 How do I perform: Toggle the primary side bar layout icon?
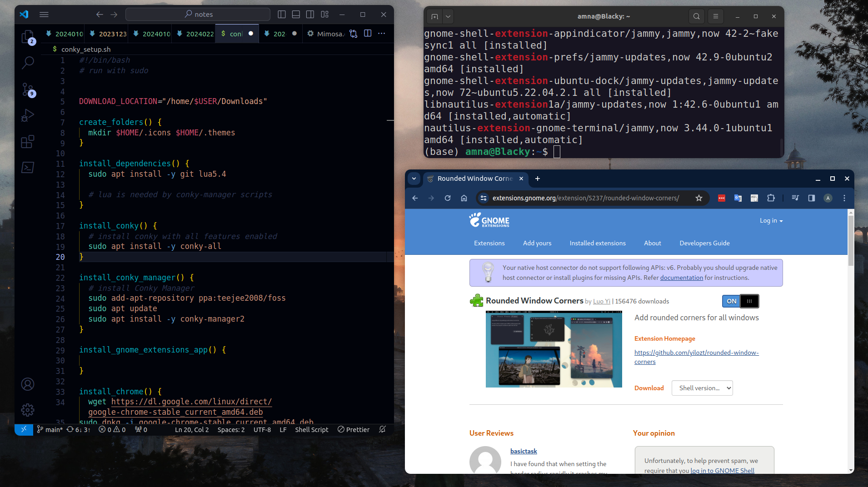coord(282,15)
